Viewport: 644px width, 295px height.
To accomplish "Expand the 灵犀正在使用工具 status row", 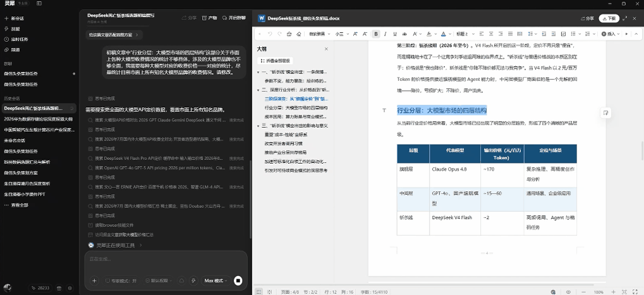I will 116,245.
